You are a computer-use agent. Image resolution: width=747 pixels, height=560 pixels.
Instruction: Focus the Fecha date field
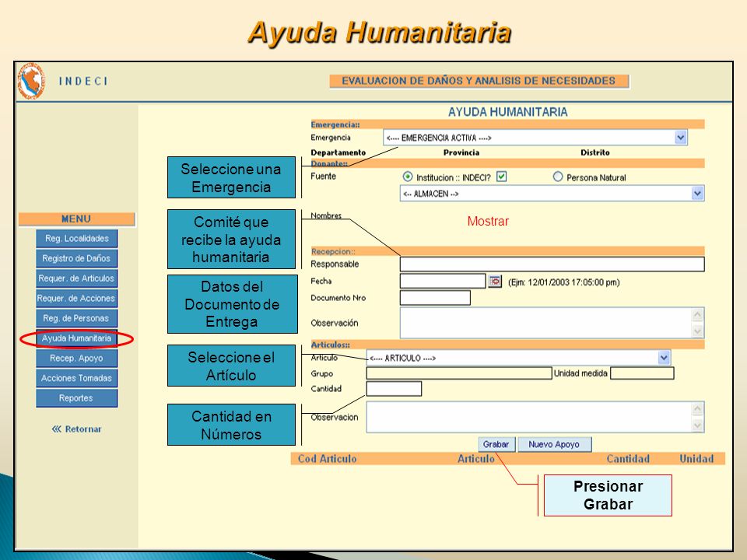click(x=443, y=281)
